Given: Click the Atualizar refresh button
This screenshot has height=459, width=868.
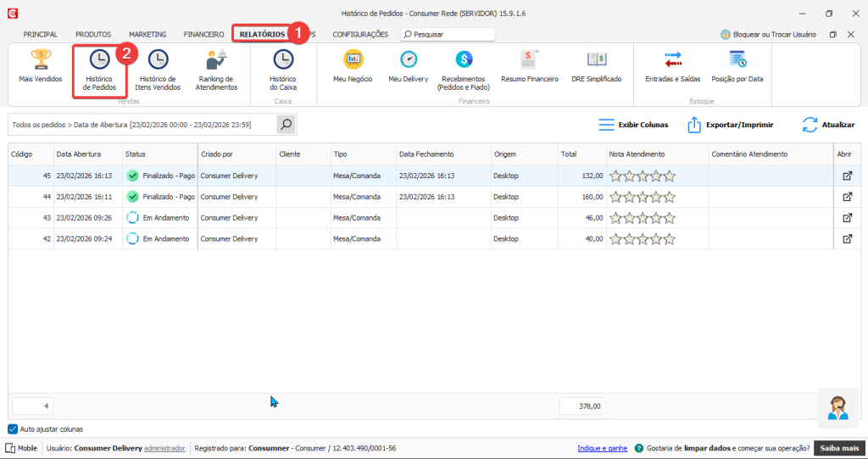Looking at the screenshot, I should coord(828,125).
